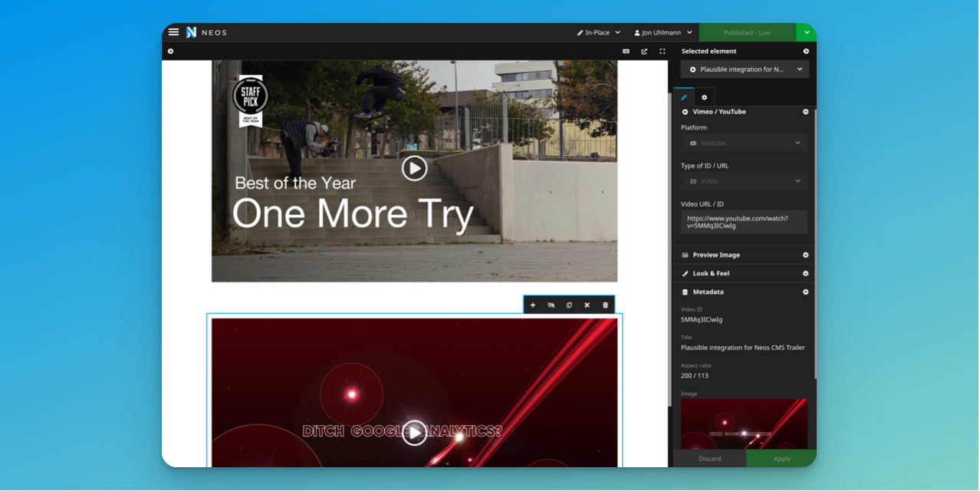The width and height of the screenshot is (980, 491).
Task: Click the Preview Image section picture icon
Action: pos(685,255)
